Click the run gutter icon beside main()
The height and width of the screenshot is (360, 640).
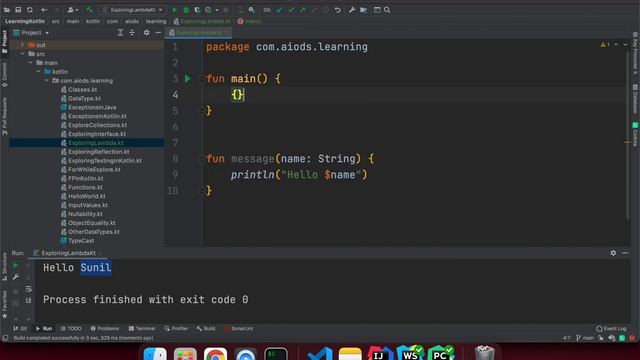(187, 79)
